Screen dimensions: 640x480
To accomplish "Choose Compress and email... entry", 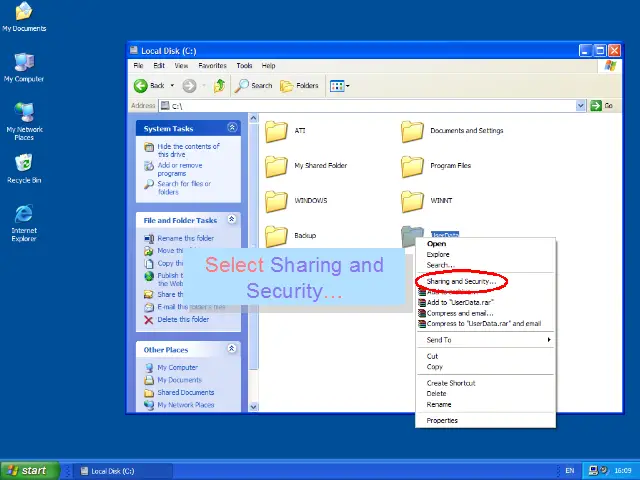I will [x=485, y=313].
